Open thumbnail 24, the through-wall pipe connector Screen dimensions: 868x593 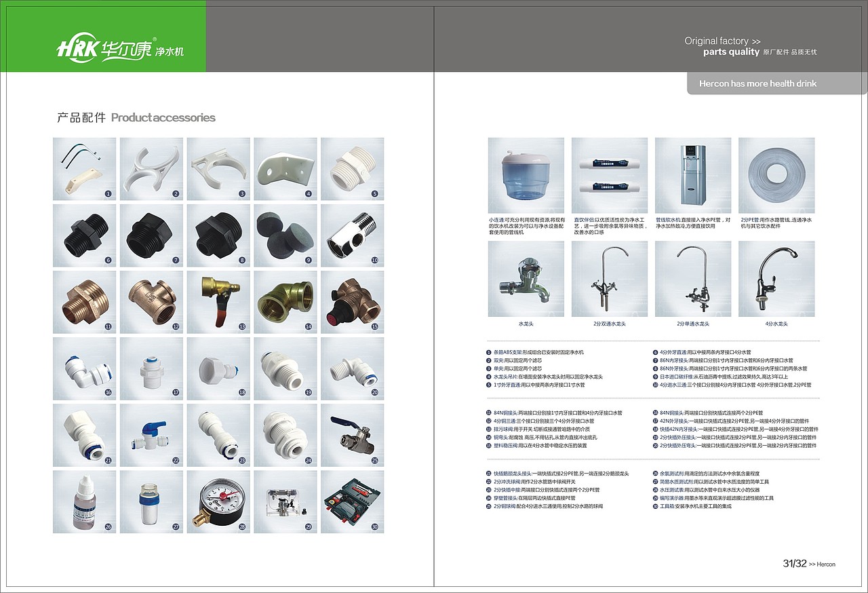coord(285,435)
